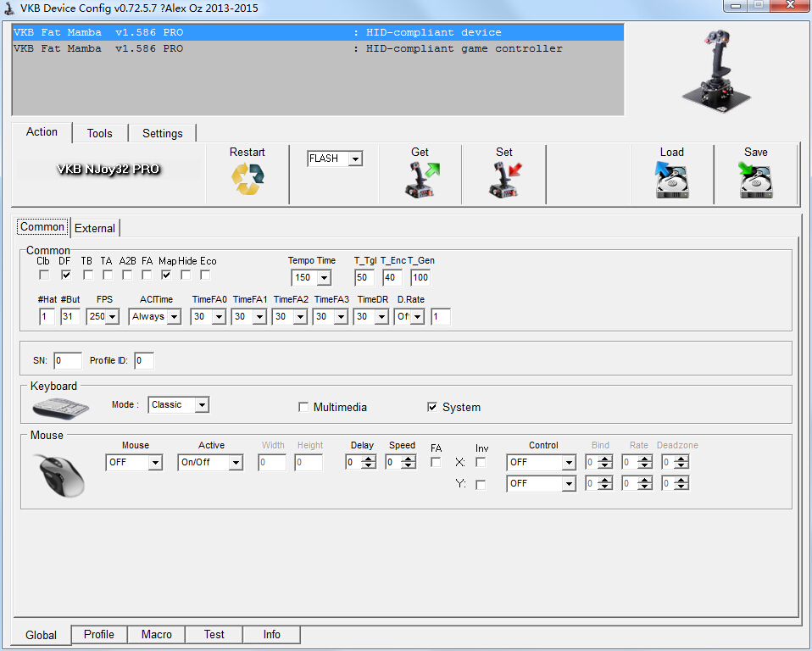
Task: Click the #But input field
Action: tap(70, 316)
